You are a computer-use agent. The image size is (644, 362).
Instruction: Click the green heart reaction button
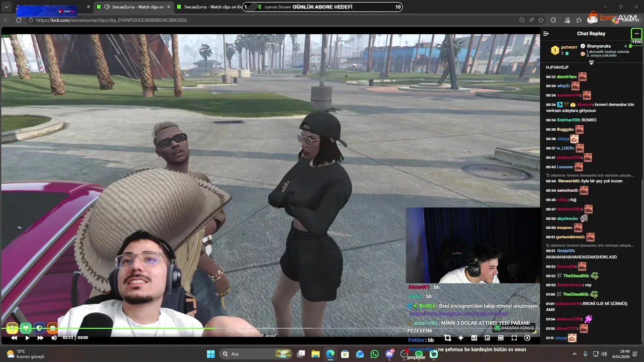pos(26,328)
